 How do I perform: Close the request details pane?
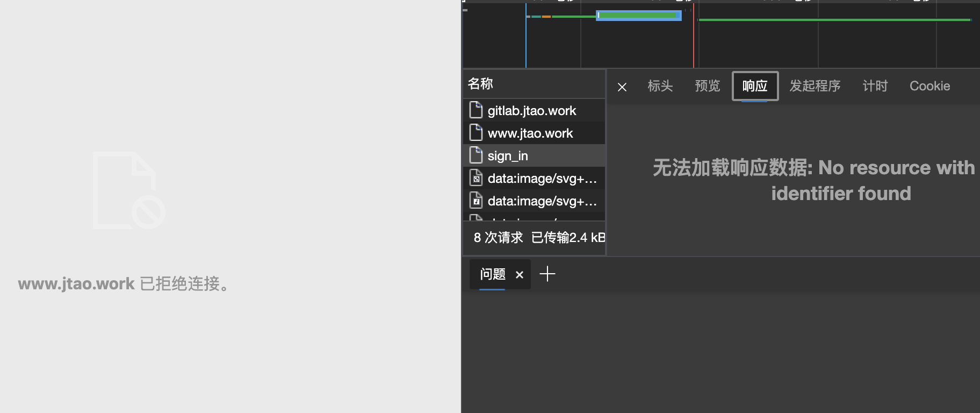click(622, 87)
